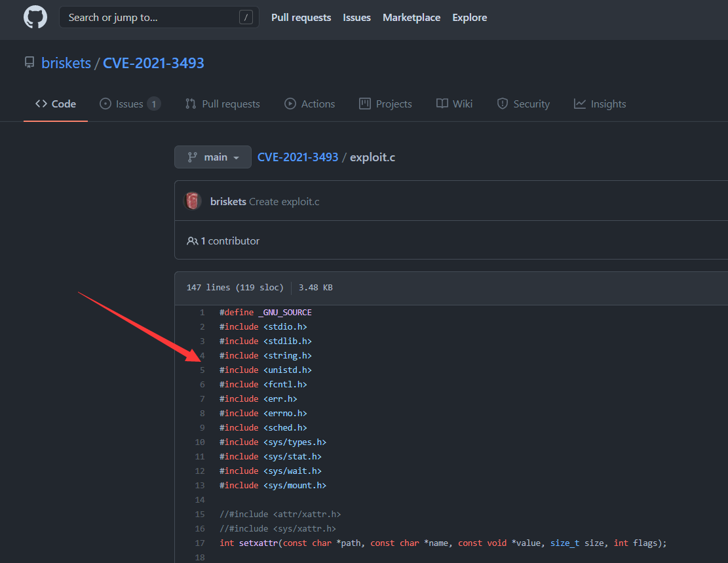Image resolution: width=728 pixels, height=563 pixels.
Task: Open the GitHub home logo
Action: (x=35, y=17)
